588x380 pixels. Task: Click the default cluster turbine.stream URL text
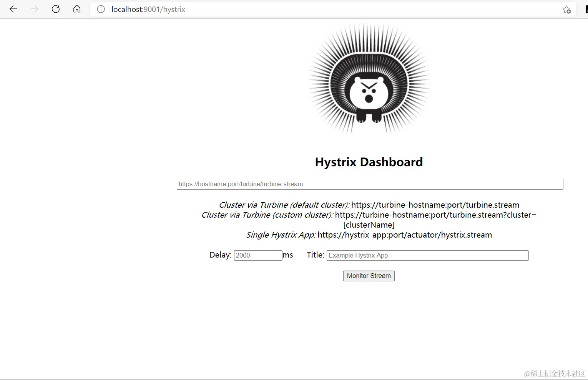[435, 205]
